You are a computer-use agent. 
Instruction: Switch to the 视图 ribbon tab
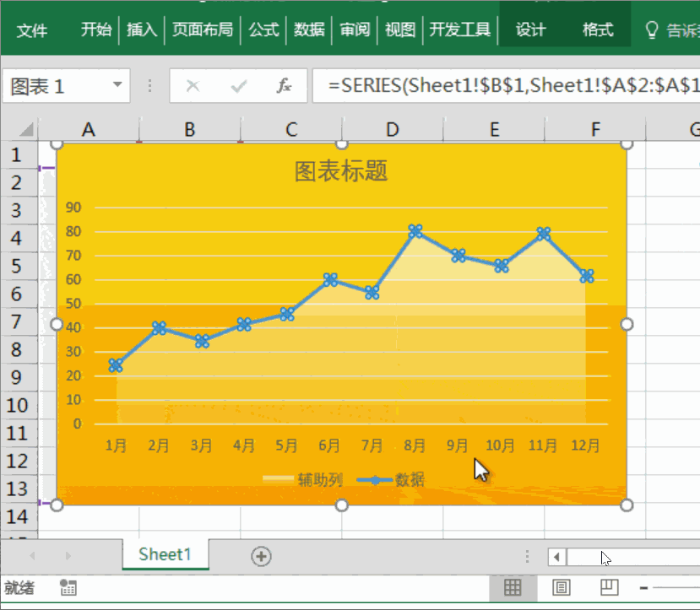click(400, 30)
